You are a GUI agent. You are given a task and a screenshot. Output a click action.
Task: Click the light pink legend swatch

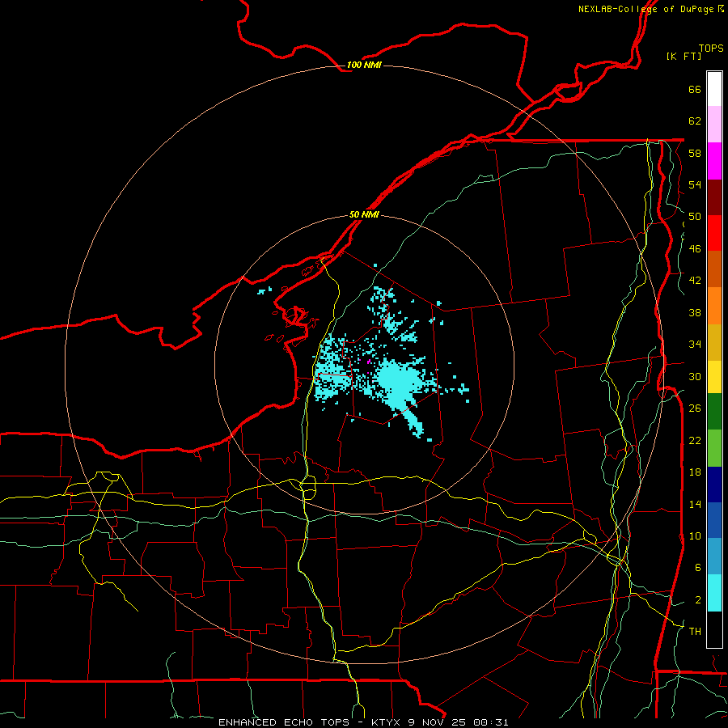(x=714, y=125)
